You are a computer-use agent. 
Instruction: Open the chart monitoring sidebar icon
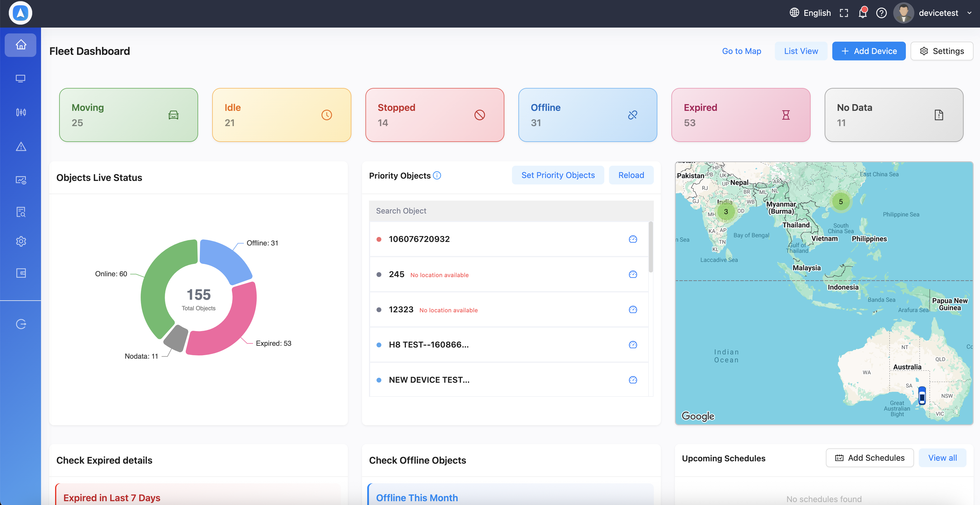point(21,180)
